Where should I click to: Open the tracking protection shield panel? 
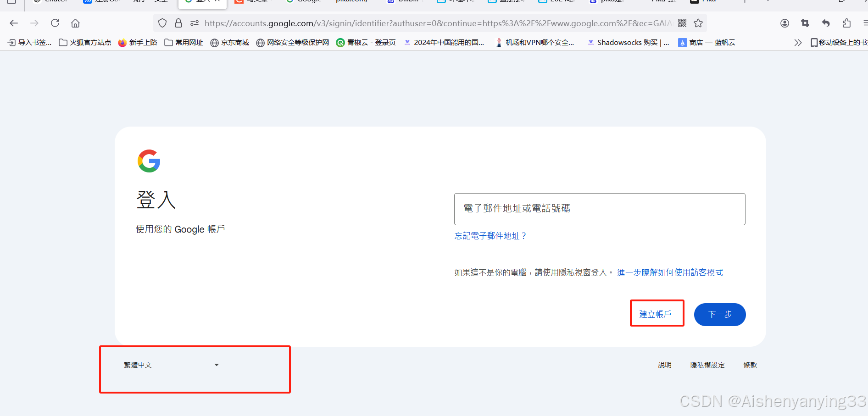162,23
